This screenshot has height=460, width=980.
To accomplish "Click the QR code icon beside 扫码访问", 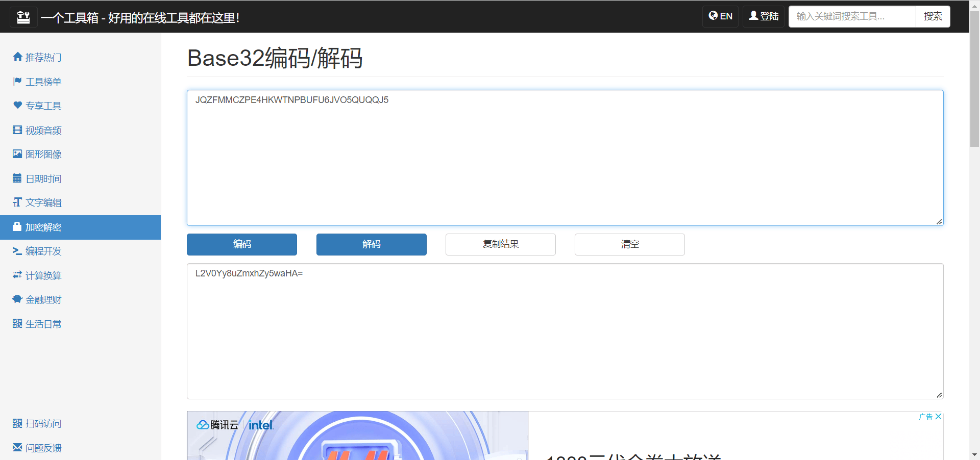I will (17, 423).
